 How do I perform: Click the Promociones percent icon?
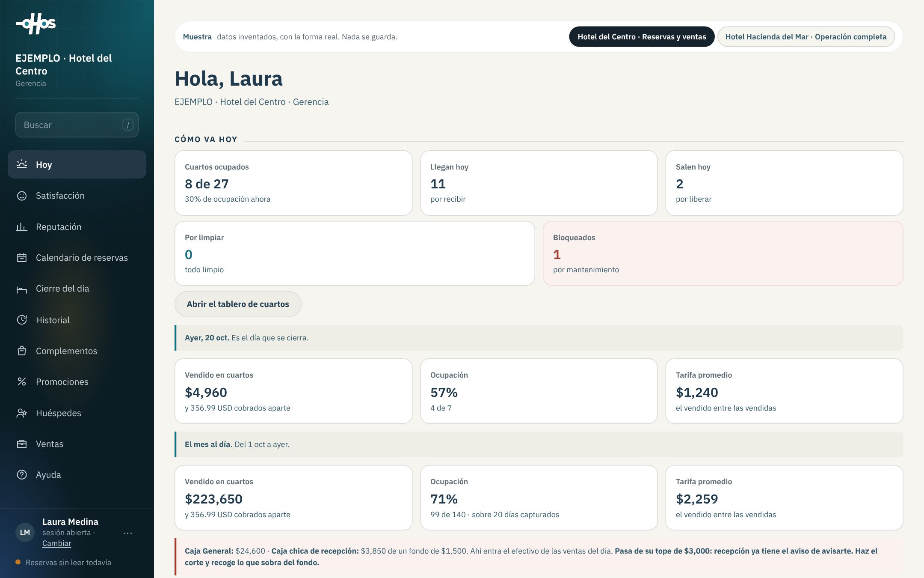pos(22,382)
